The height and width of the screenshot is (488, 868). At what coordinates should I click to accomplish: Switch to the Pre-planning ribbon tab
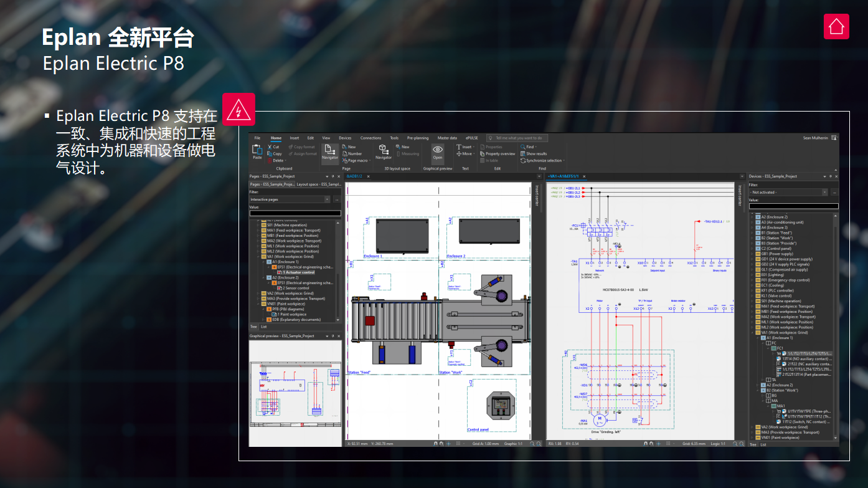(418, 138)
